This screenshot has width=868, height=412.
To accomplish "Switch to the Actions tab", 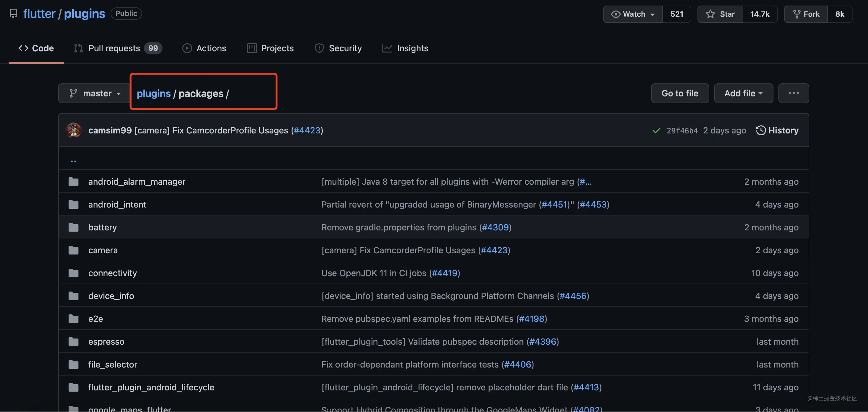I will click(204, 48).
